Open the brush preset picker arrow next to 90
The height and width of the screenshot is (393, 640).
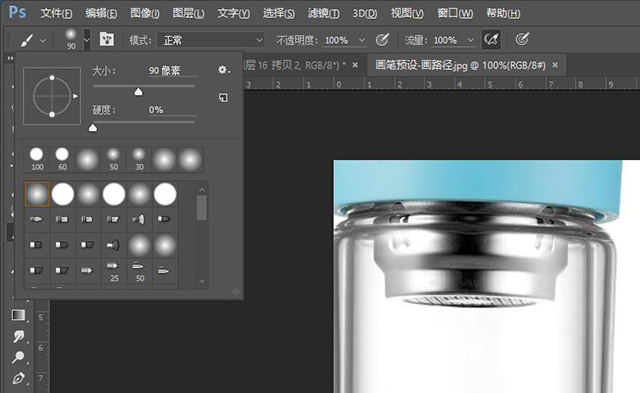pyautogui.click(x=87, y=40)
